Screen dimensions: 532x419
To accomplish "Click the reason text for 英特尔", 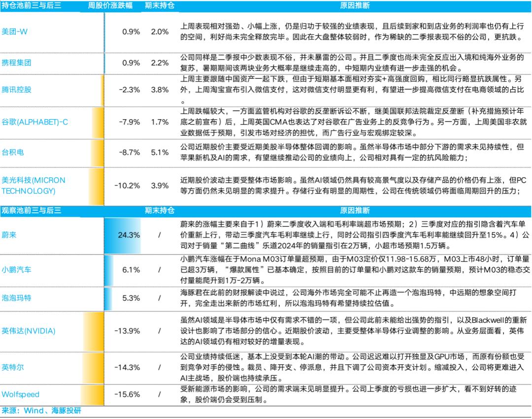I will (352, 367).
